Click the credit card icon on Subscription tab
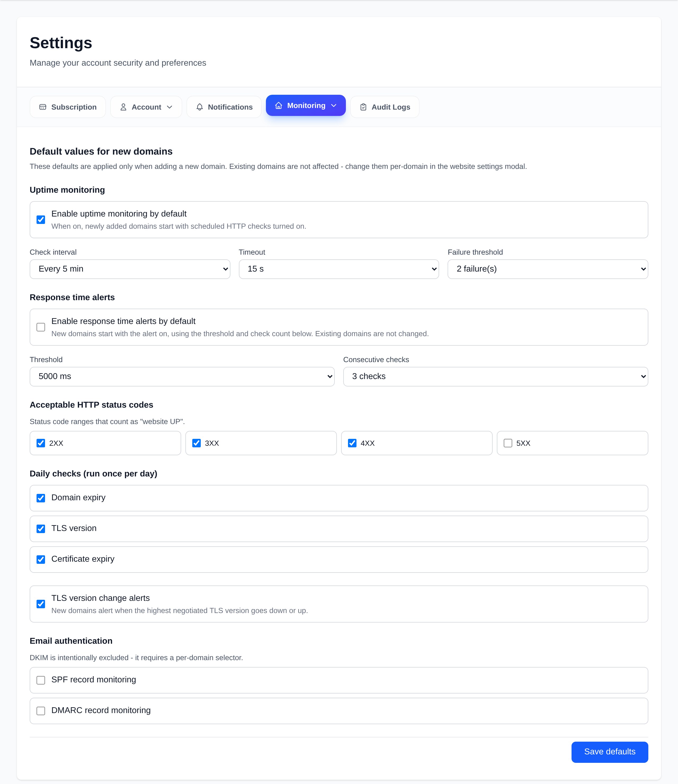Screen dimensions: 678x784 [43, 107]
